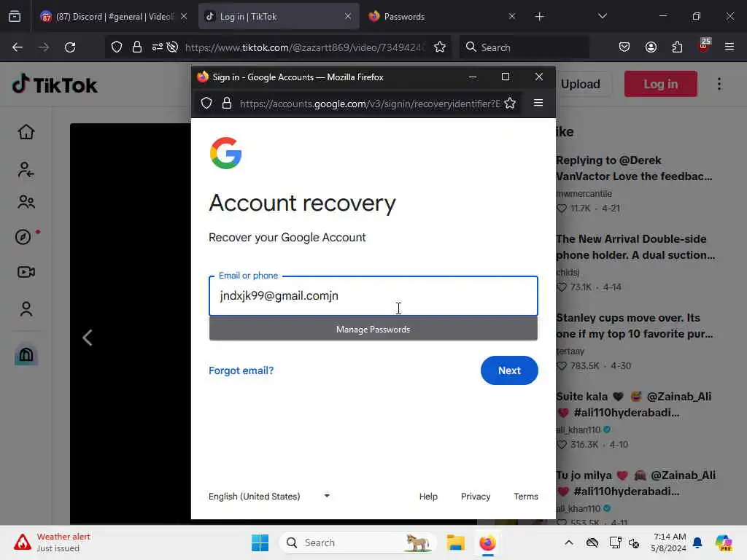
Task: Open Weather alert widget in taskbar
Action: tap(52, 542)
